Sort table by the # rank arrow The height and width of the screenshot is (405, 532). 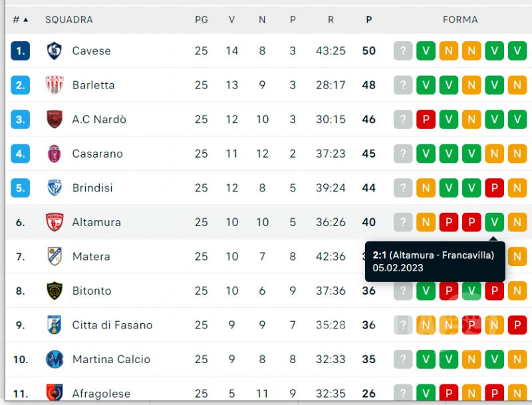pos(21,20)
